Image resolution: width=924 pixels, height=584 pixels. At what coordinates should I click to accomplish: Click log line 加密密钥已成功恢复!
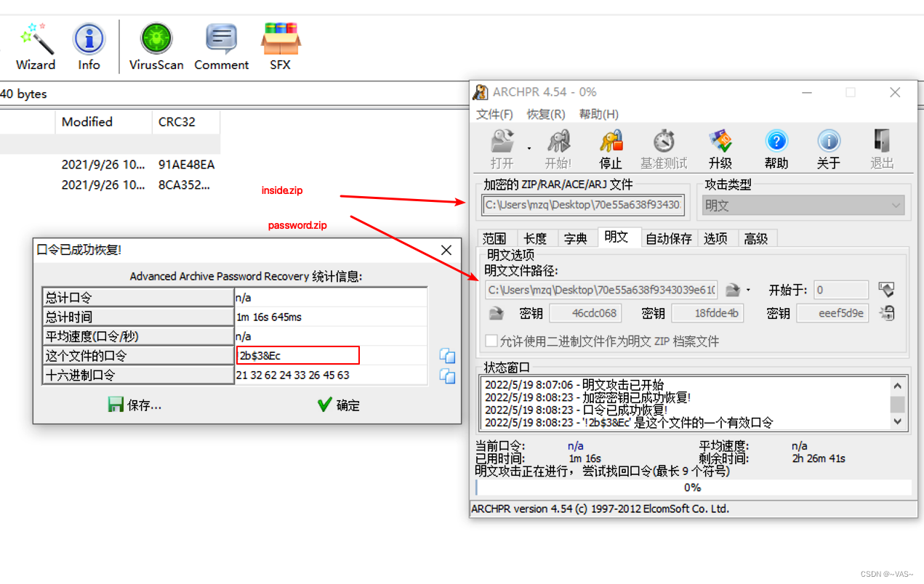click(587, 397)
